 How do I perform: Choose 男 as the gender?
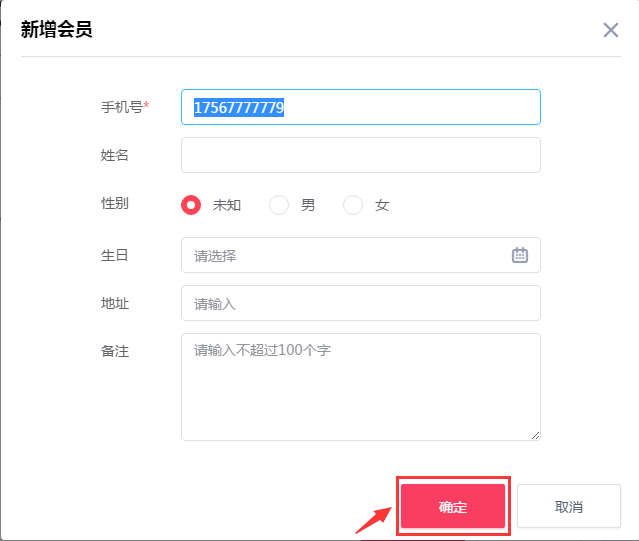coord(279,205)
